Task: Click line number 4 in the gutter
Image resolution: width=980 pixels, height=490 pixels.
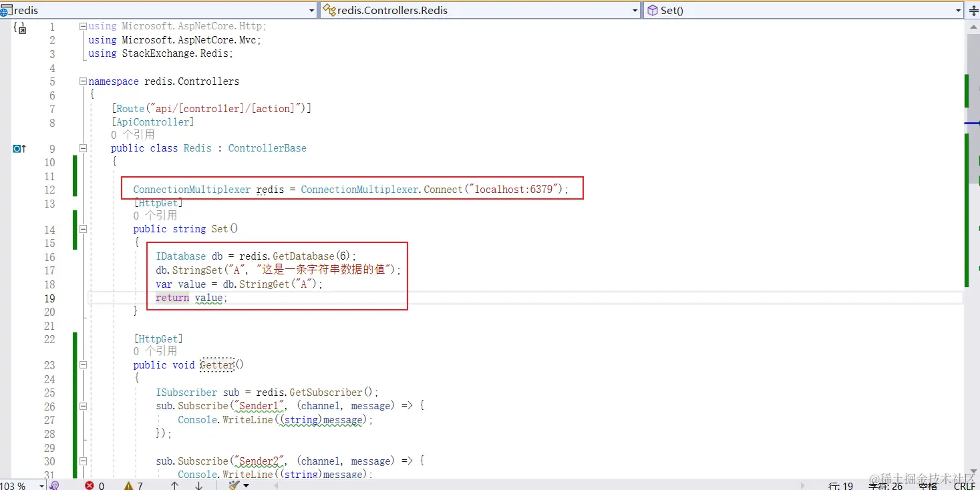Action: pos(52,68)
